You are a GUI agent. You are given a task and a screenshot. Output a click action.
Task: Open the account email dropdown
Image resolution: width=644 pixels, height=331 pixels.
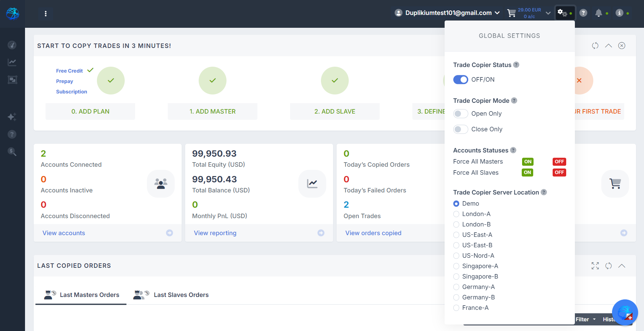[447, 13]
